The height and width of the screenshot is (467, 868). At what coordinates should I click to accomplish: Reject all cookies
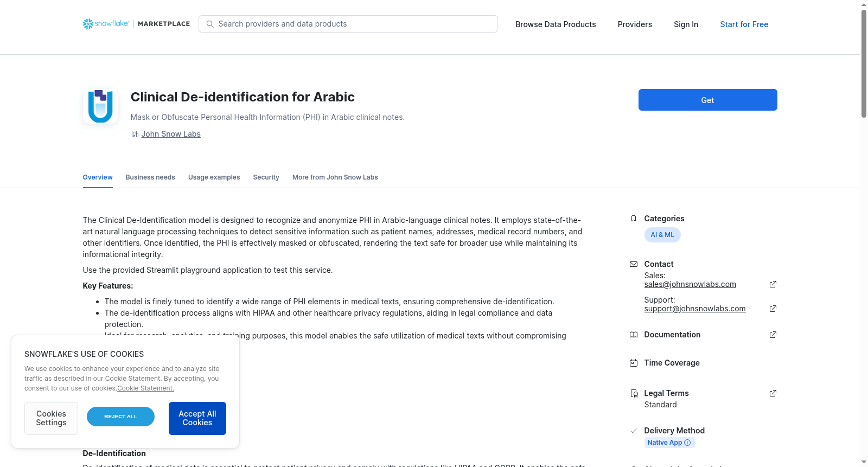(120, 417)
